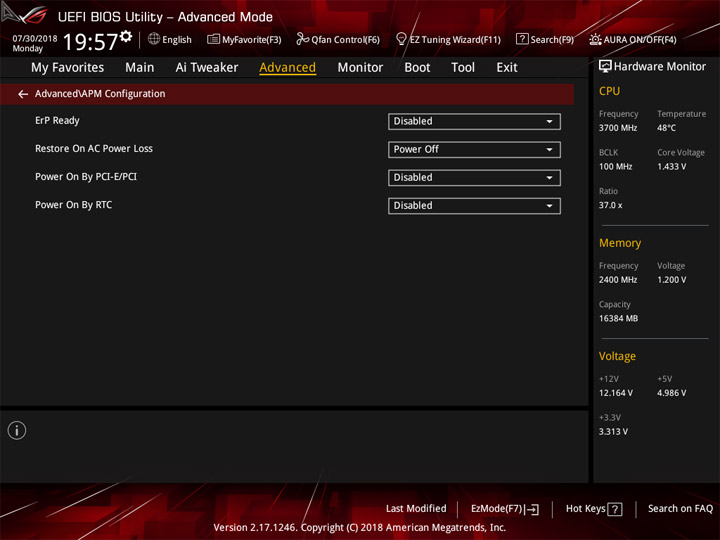
Task: Open Qfan Control(F6)
Action: click(345, 40)
